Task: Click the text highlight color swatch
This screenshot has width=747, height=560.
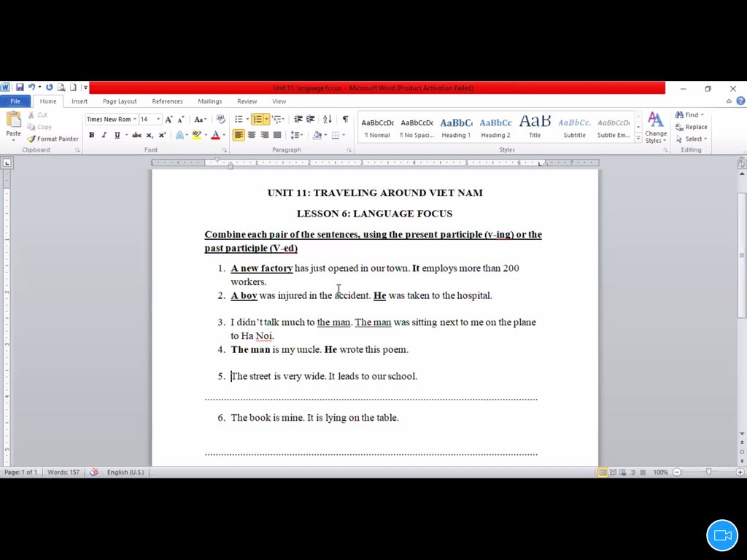Action: click(x=197, y=135)
